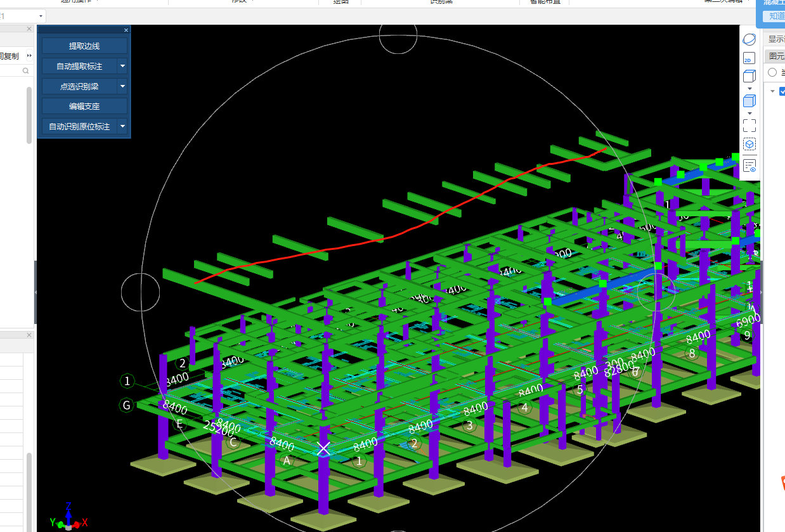
Task: Close the blue beam recognition floating panel
Action: pos(126,30)
